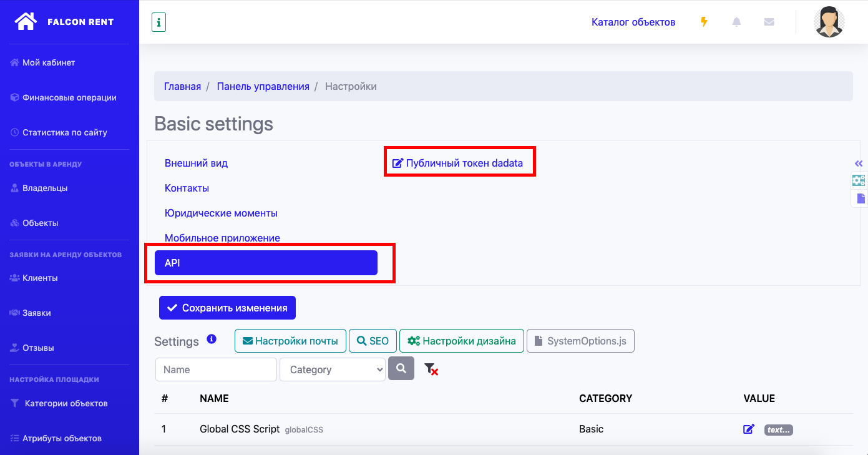This screenshot has width=868, height=455.
Task: Open Финансовые операции in sidebar
Action: coord(69,97)
